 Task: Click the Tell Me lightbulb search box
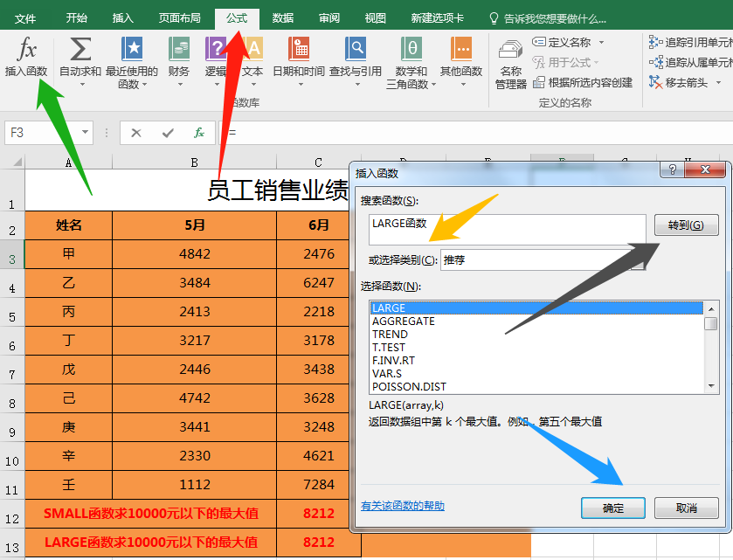549,18
